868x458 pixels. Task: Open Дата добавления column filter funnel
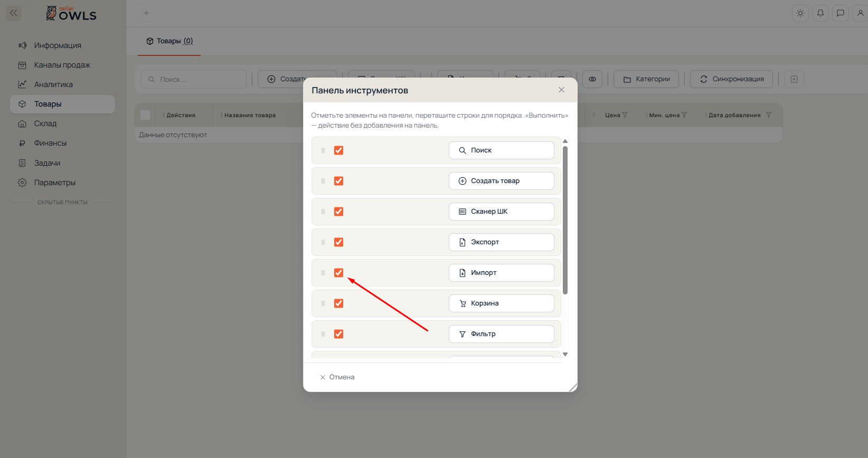pyautogui.click(x=769, y=115)
